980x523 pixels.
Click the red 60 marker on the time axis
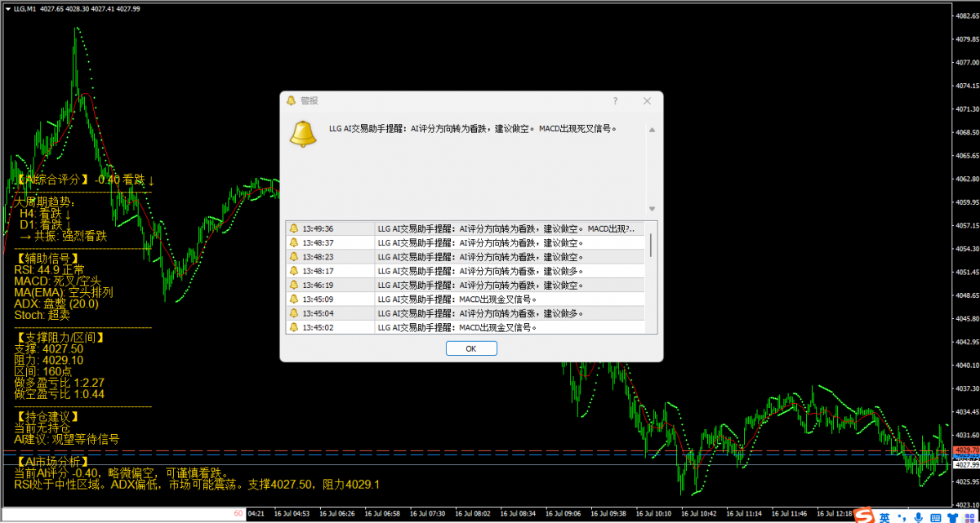pyautogui.click(x=238, y=514)
